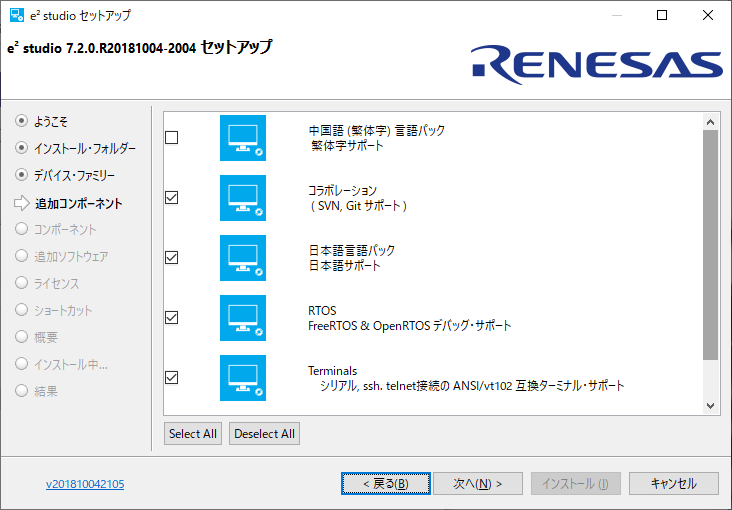Open the v201810042105 version link

click(85, 484)
